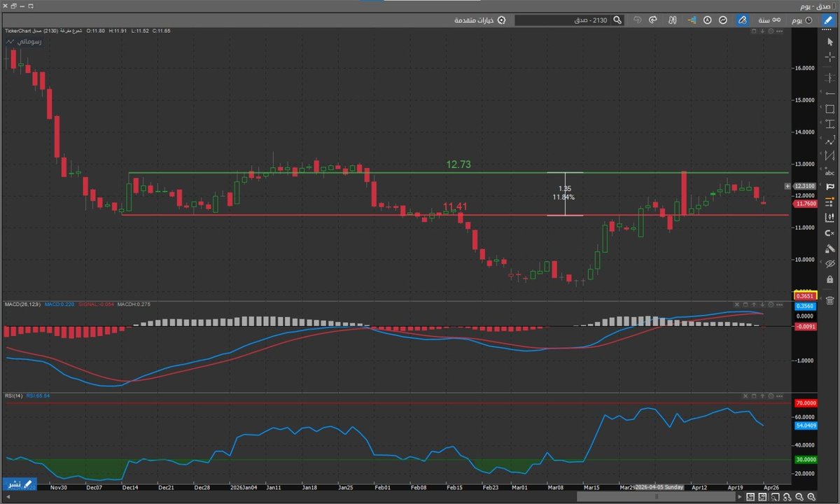This screenshot has height=504, width=840.
Task: Click the red 70.0000 RSI level tag
Action: [x=806, y=403]
